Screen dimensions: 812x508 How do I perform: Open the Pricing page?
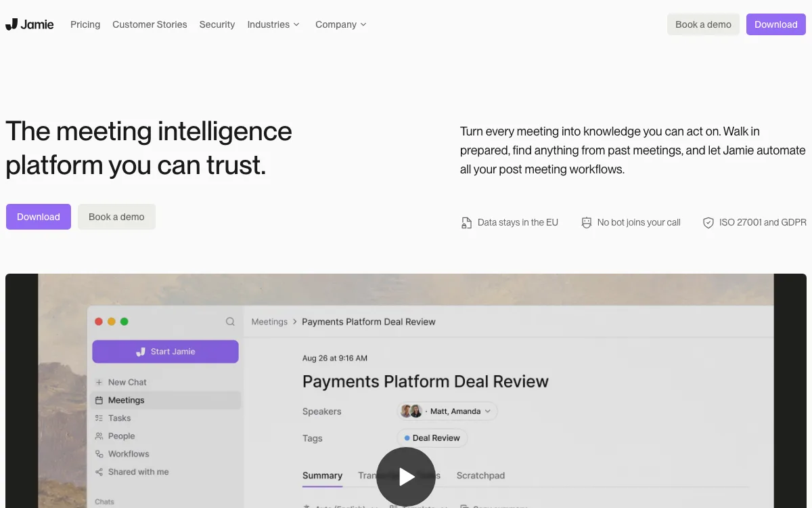point(85,24)
